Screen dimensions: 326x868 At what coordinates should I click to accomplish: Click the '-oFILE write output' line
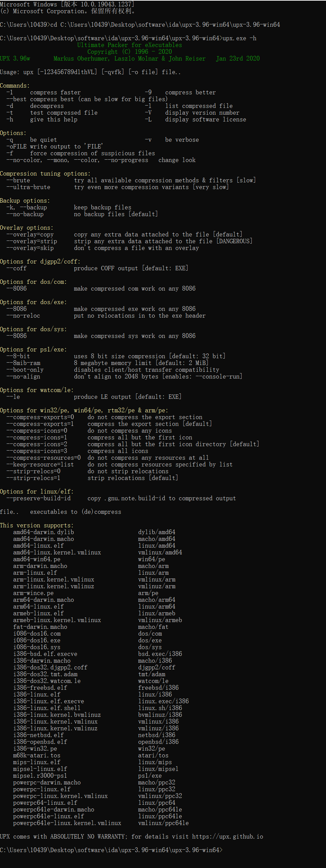click(55, 146)
